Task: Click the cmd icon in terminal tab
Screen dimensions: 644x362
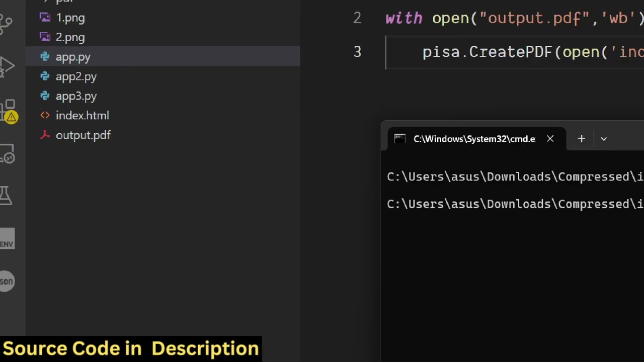Action: 399,139
